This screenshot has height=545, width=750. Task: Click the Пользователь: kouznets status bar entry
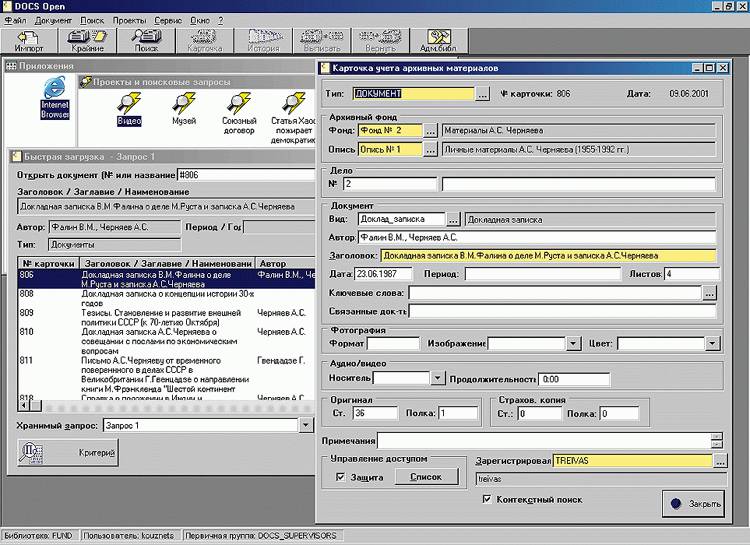pos(132,536)
